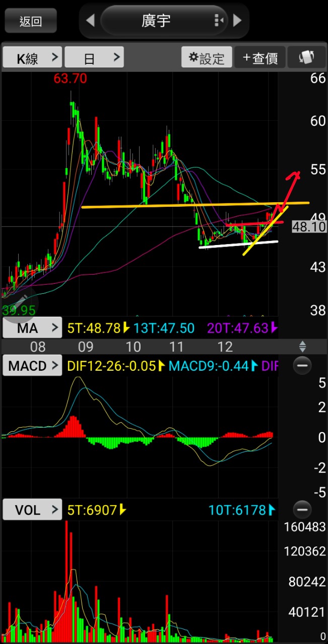328x644 pixels.
Task: Open the 日 period dropdown
Action: 94,57
